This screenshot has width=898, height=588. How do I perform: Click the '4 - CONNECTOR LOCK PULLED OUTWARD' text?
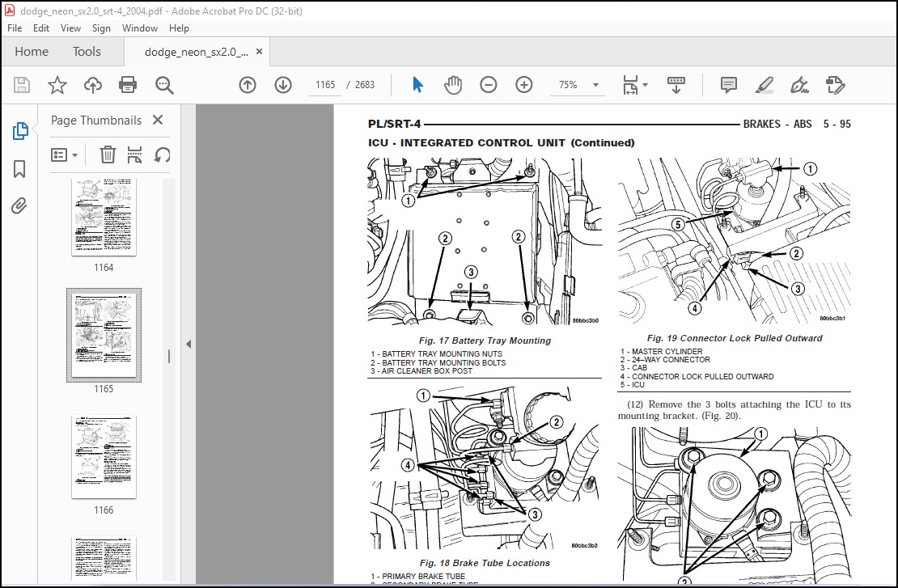[x=697, y=377]
